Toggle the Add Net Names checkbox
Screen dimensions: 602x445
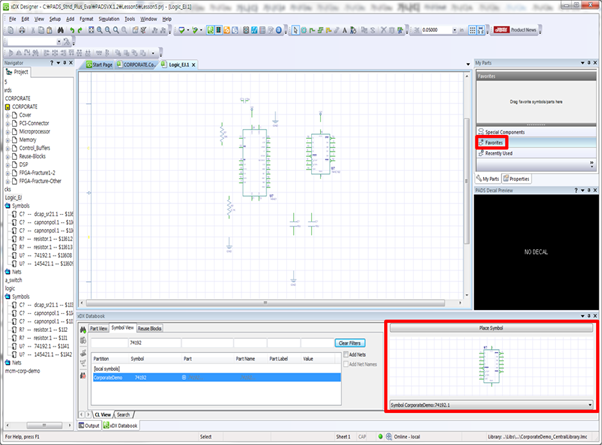coord(346,364)
